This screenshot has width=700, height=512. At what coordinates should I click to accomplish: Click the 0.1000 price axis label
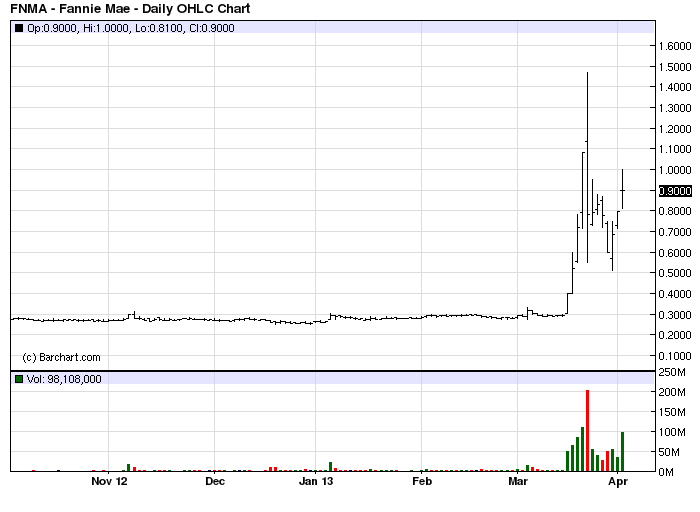[675, 356]
